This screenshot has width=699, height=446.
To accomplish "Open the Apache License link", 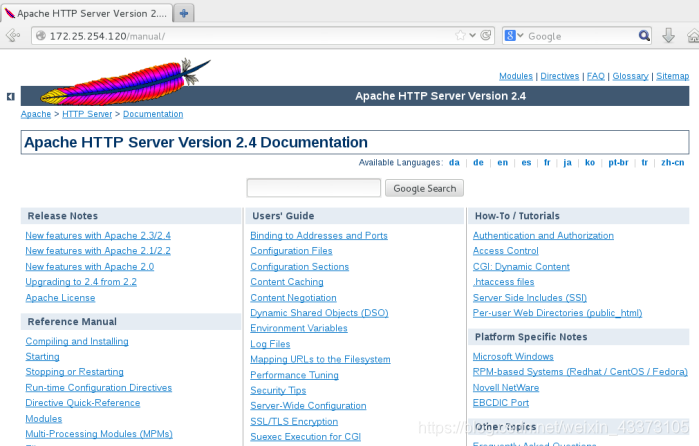I will point(60,297).
